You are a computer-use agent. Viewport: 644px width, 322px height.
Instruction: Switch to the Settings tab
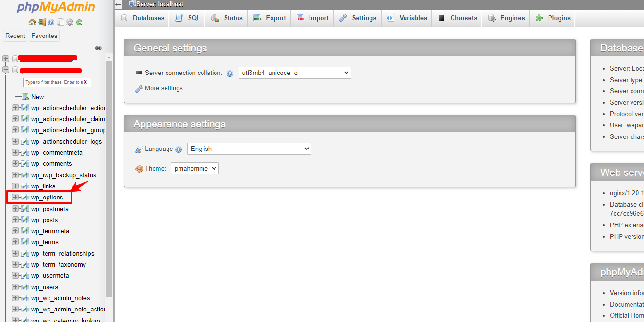tap(358, 18)
